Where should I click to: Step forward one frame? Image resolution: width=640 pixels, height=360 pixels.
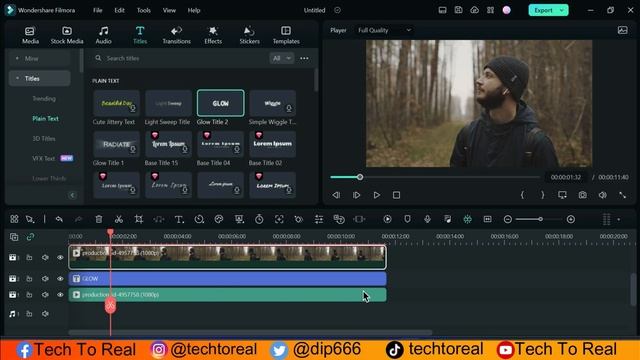coord(356,195)
